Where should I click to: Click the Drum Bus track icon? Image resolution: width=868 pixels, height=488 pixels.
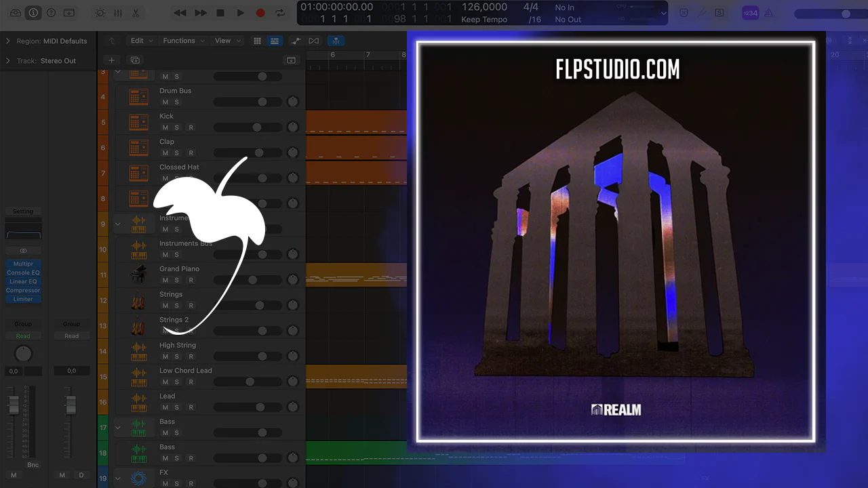[138, 97]
